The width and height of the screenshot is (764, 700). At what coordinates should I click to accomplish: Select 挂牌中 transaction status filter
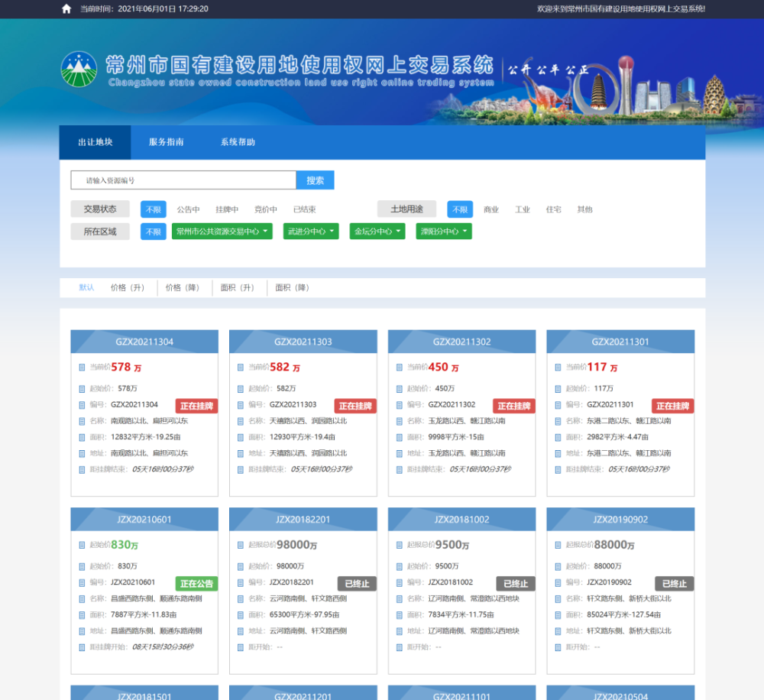tap(227, 209)
